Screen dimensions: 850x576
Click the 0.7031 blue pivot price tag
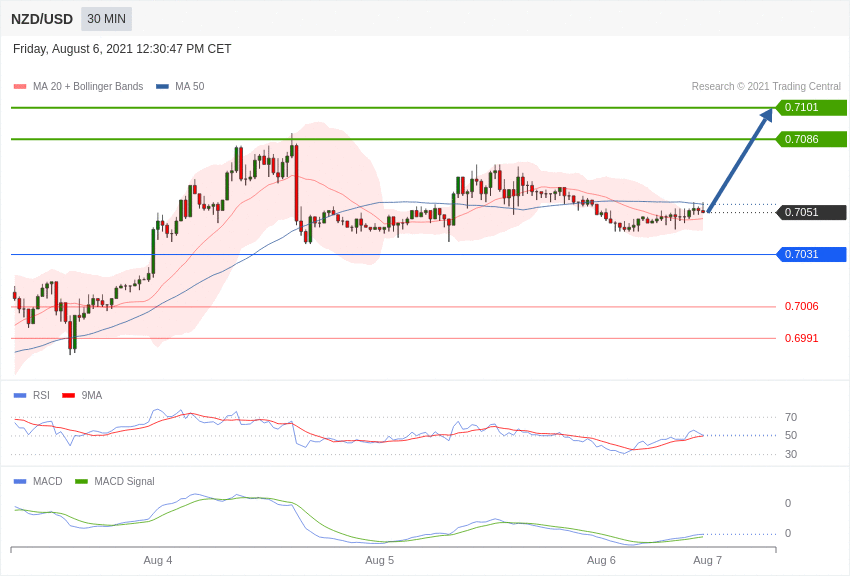pyautogui.click(x=811, y=254)
